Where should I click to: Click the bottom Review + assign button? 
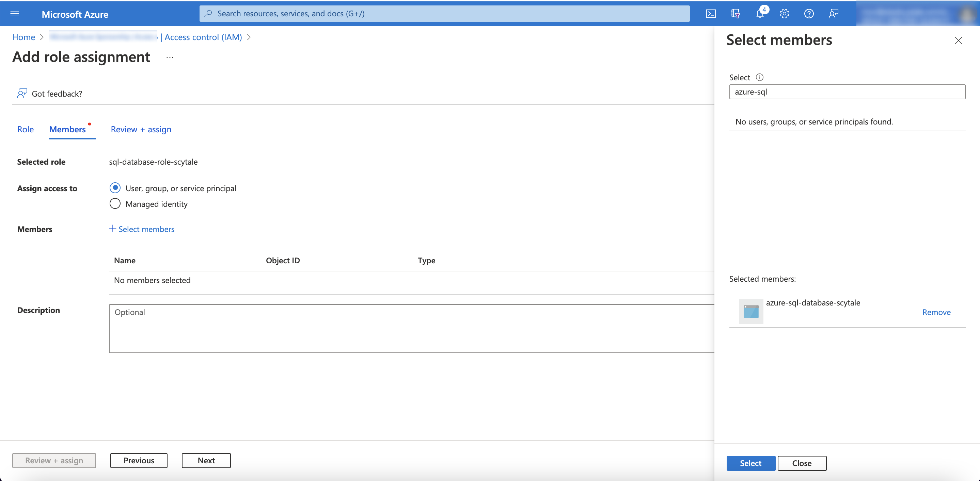(54, 461)
